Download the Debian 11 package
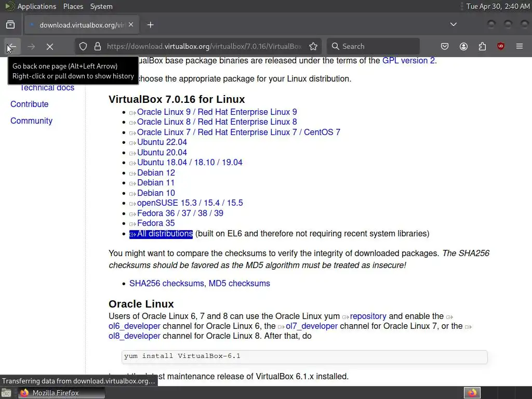 pos(156,182)
